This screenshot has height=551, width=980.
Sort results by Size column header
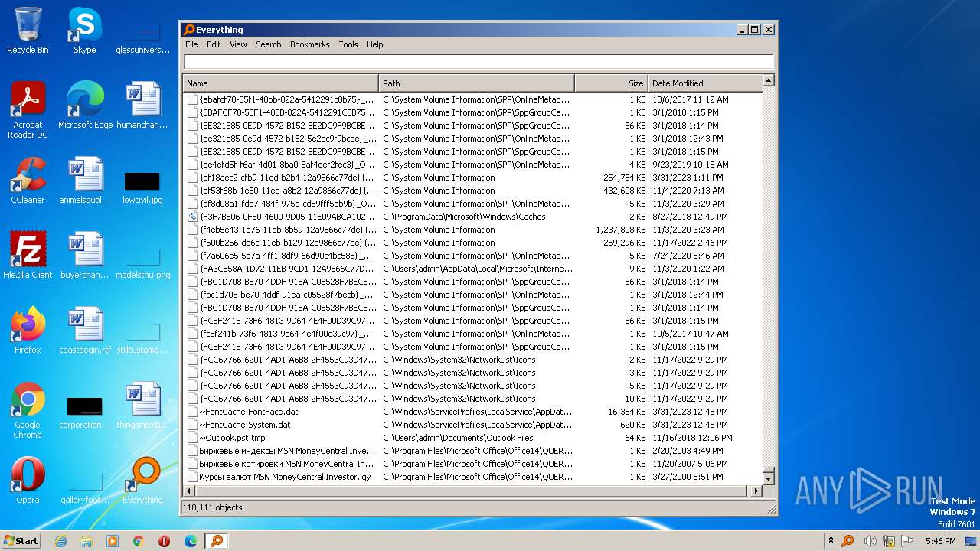pyautogui.click(x=611, y=83)
